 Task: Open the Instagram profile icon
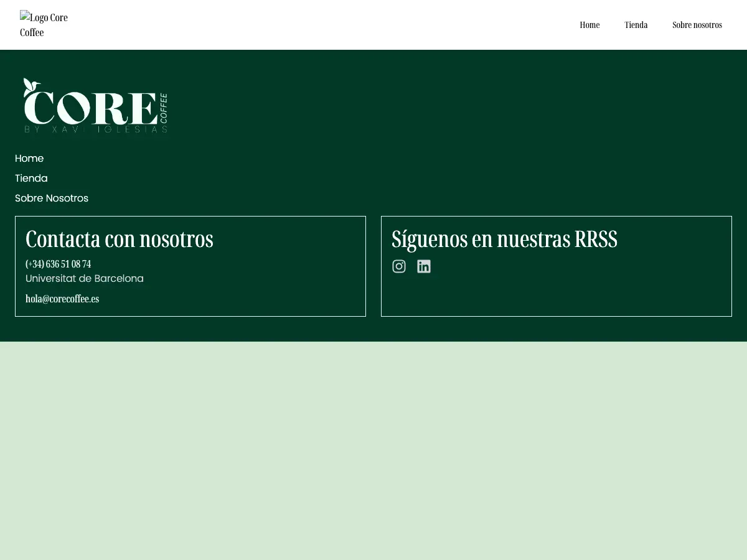tap(399, 266)
